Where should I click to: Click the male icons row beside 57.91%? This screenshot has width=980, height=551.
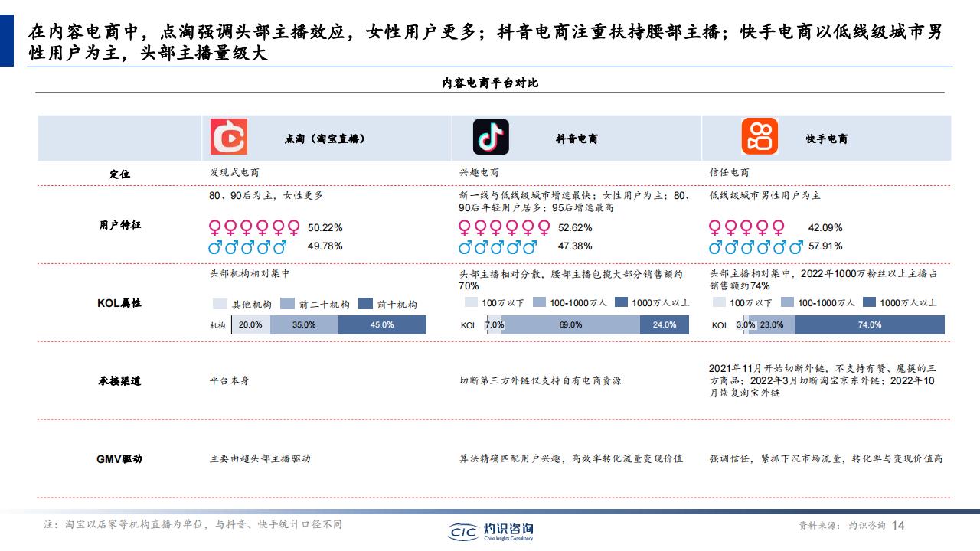coord(756,246)
